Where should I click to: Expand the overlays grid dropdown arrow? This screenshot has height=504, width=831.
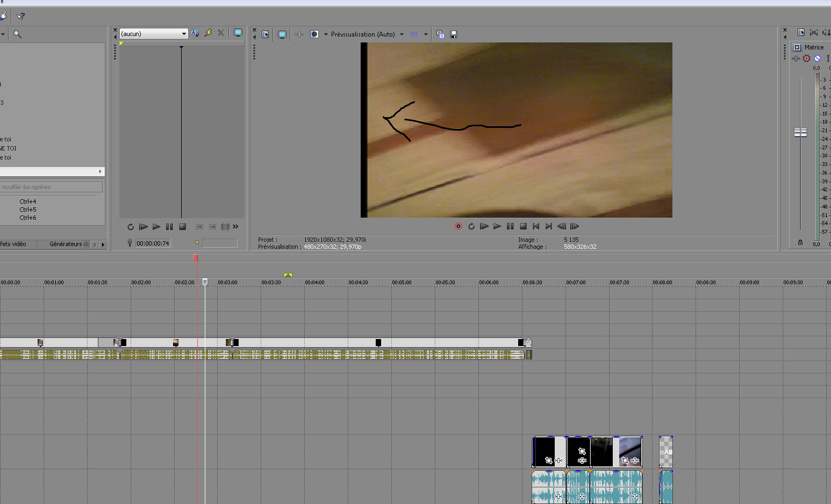click(x=426, y=34)
